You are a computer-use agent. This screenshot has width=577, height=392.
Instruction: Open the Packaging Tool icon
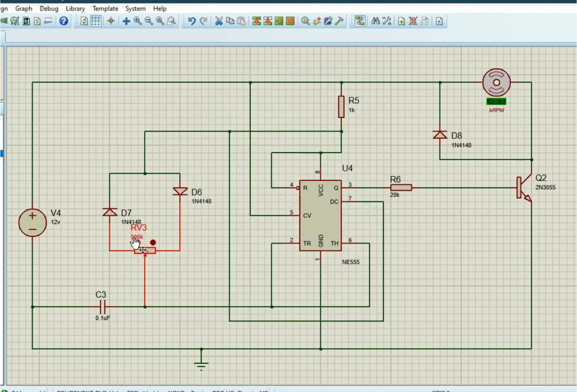tap(328, 21)
